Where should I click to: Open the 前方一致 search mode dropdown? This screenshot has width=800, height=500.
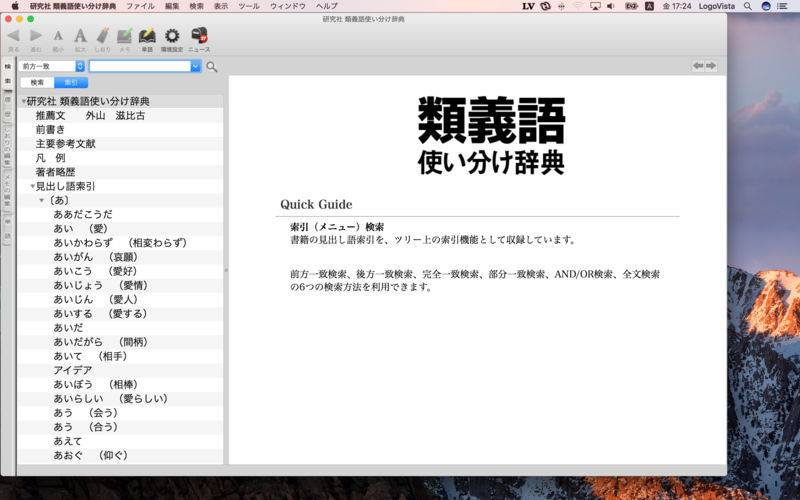pos(52,66)
